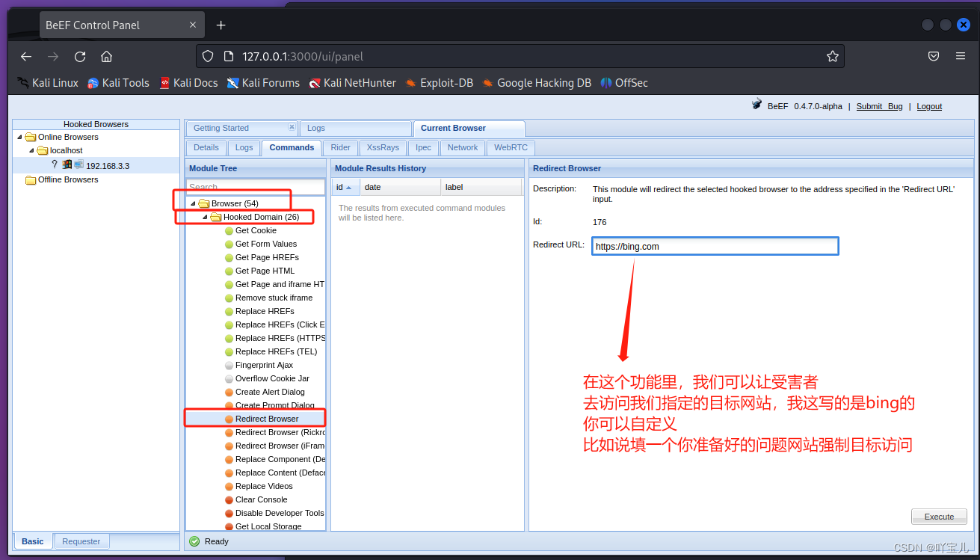Click the back navigation arrow
980x560 pixels.
coord(25,56)
